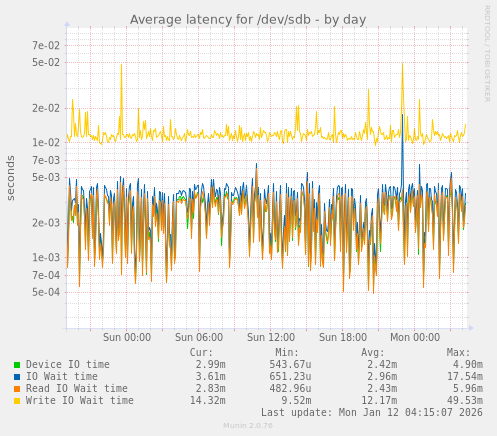This screenshot has width=497, height=436.
Task: Click the green Device IO time swatch
Action: (x=17, y=365)
